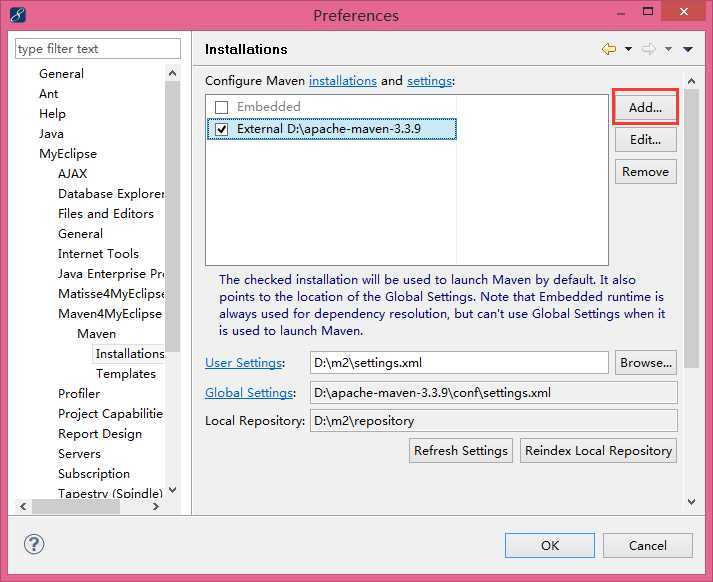713x582 pixels.
Task: Select Maven tree item
Action: pyautogui.click(x=96, y=334)
